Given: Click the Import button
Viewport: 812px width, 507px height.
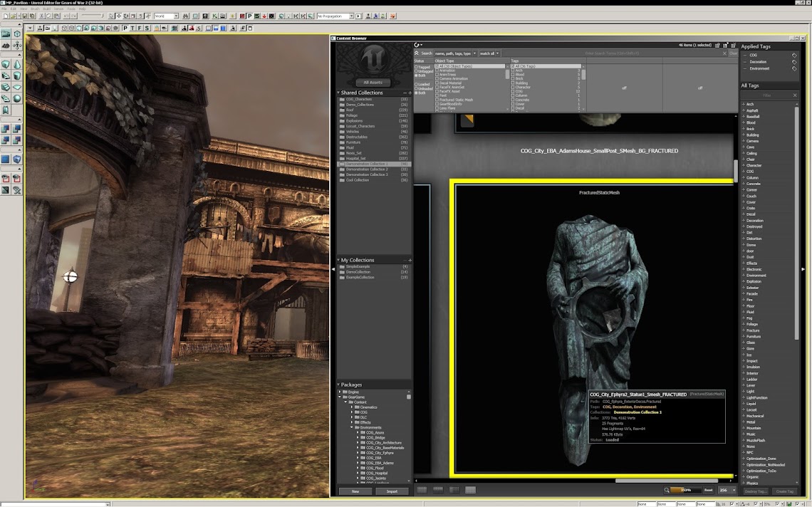Looking at the screenshot, I should (392, 491).
